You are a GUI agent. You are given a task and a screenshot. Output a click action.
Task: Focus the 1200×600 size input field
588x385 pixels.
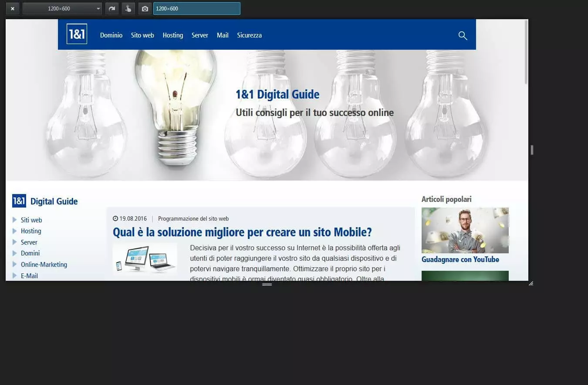pos(197,9)
